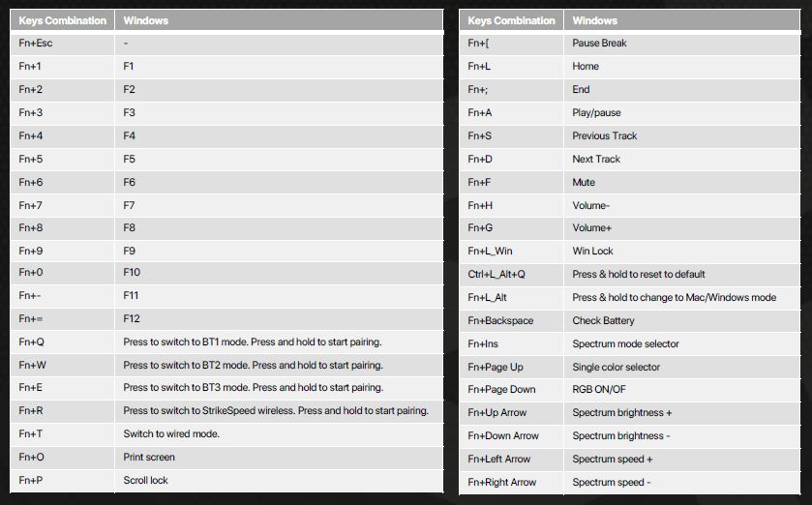
Task: Select the "Fn+Backspace" key combination
Action: point(500,321)
